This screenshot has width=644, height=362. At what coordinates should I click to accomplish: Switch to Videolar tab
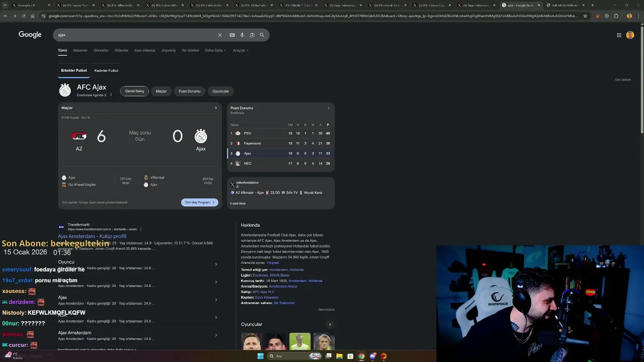[x=121, y=50]
